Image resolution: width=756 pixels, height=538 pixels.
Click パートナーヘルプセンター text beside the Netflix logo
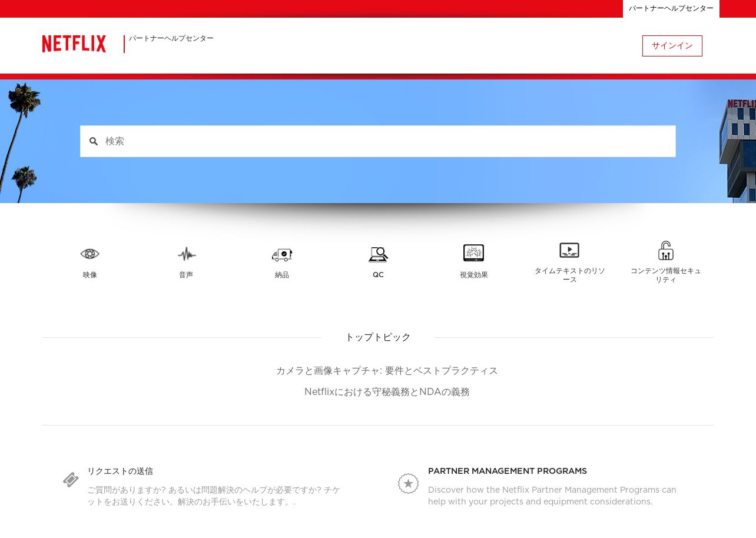click(x=171, y=38)
